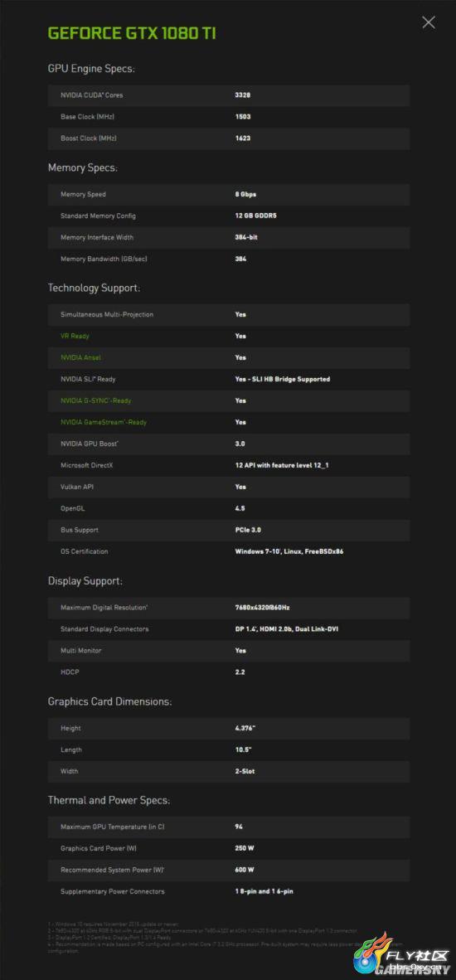Select the Boost Clock (MHz) row
This screenshot has width=456, height=980.
[229, 138]
